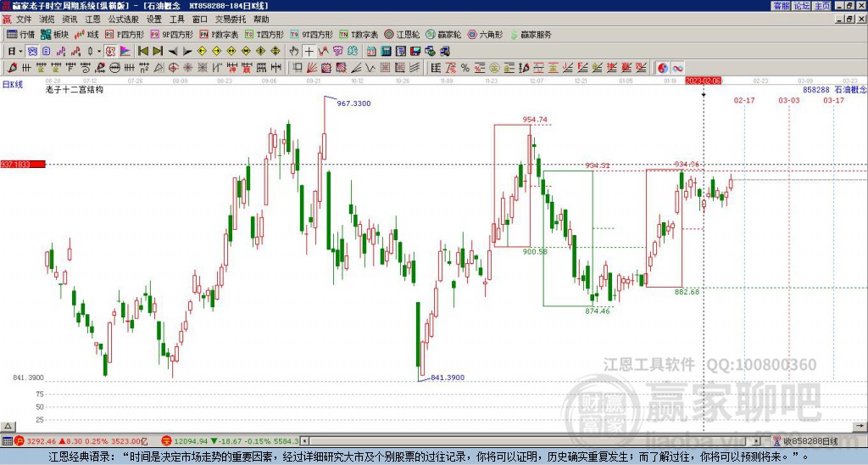This screenshot has width=868, height=465.
Task: Select the gold coin circle tool
Action: (494, 68)
